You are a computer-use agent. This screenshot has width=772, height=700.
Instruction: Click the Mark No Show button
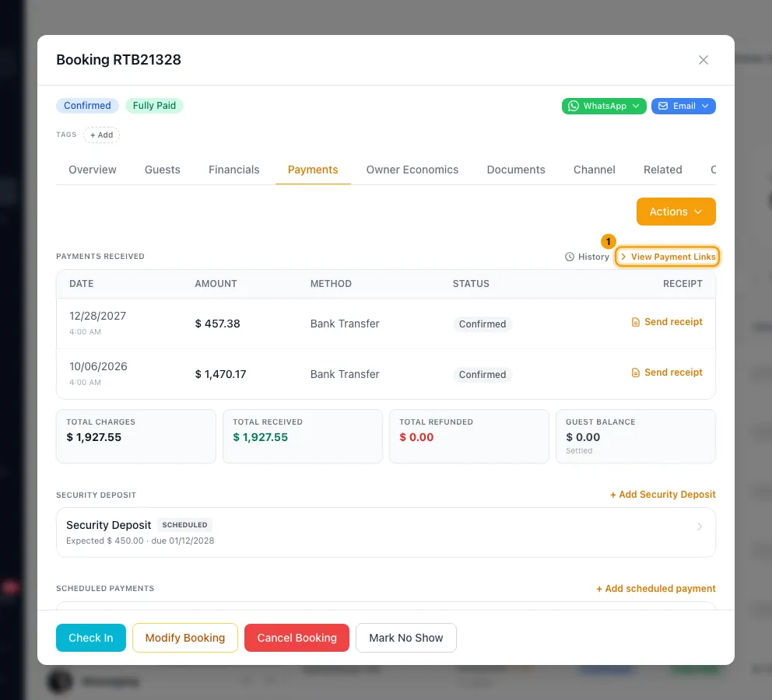click(x=406, y=638)
